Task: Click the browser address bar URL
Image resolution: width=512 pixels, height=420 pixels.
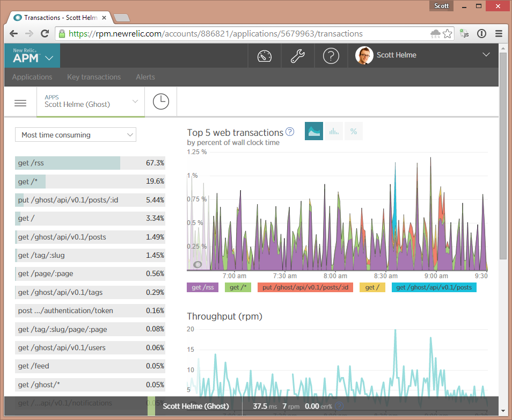Action: point(215,33)
